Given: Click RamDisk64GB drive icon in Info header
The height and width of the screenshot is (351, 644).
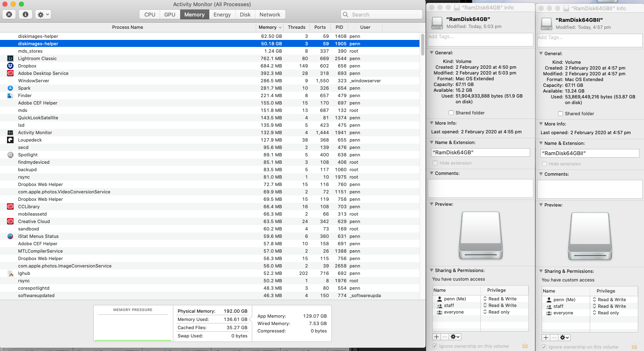Looking at the screenshot, I should point(437,23).
